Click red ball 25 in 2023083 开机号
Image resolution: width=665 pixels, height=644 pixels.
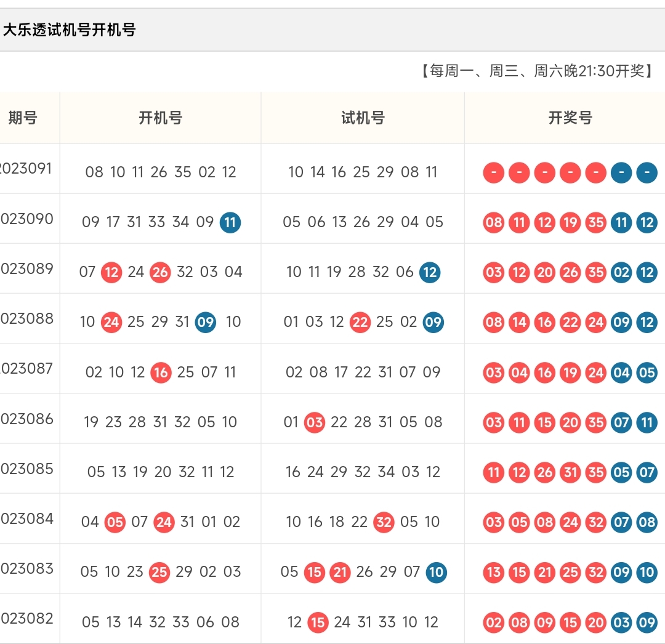[x=159, y=573]
